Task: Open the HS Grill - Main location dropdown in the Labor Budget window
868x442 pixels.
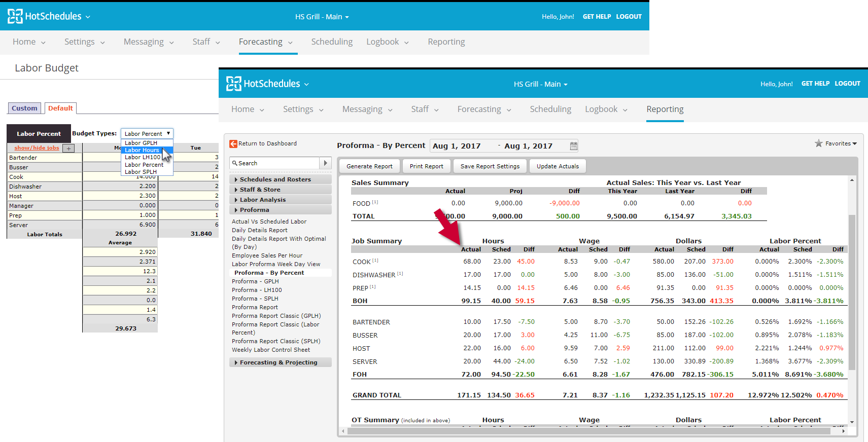Action: click(x=322, y=17)
